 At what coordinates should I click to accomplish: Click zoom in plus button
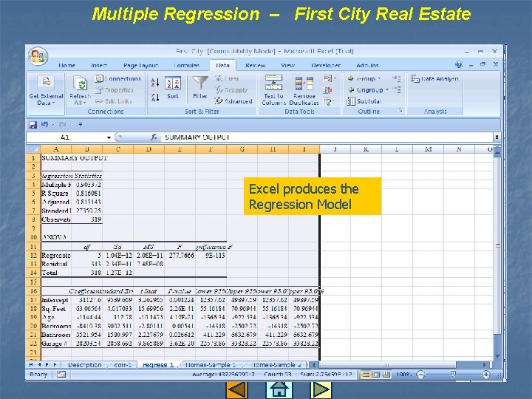[x=486, y=374]
